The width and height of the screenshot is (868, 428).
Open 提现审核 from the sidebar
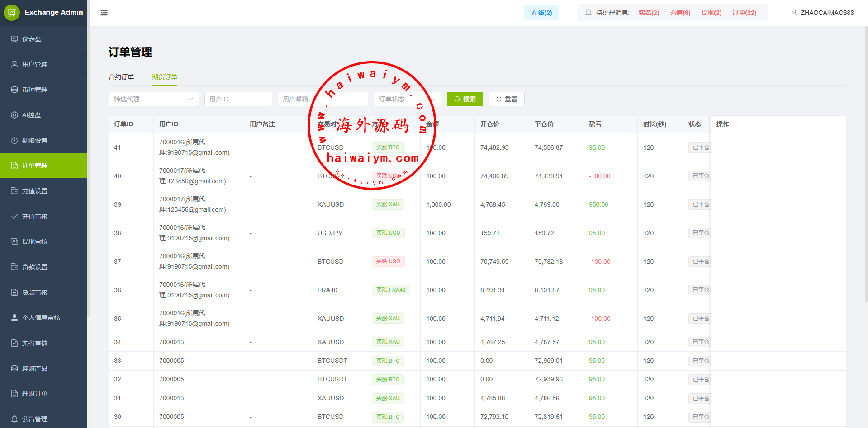point(35,242)
